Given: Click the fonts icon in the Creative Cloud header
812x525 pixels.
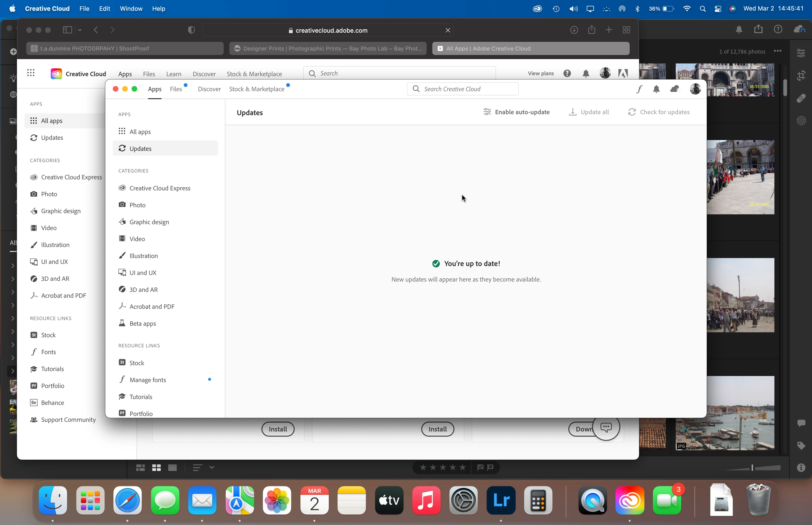Looking at the screenshot, I should [639, 89].
